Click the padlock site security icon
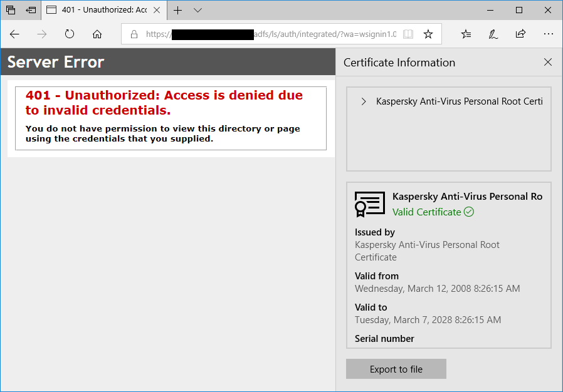The height and width of the screenshot is (392, 563). [x=134, y=34]
